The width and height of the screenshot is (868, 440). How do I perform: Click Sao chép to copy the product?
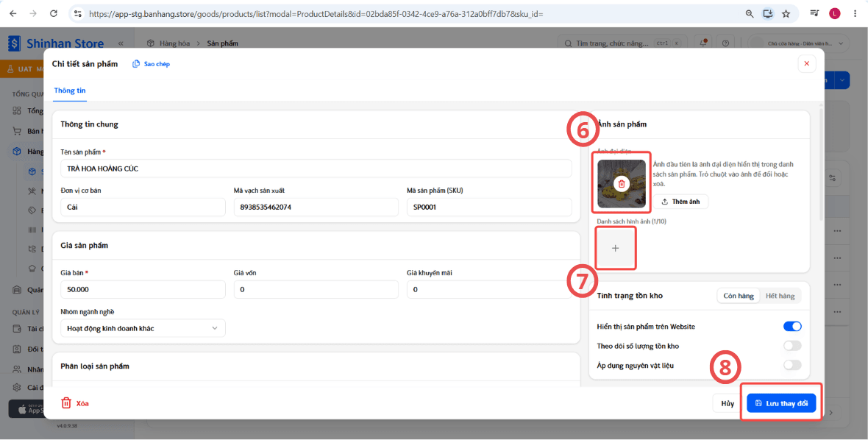pos(151,64)
